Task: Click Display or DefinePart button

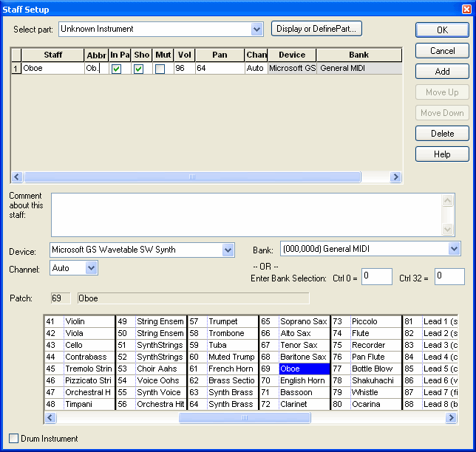Action: [x=316, y=29]
